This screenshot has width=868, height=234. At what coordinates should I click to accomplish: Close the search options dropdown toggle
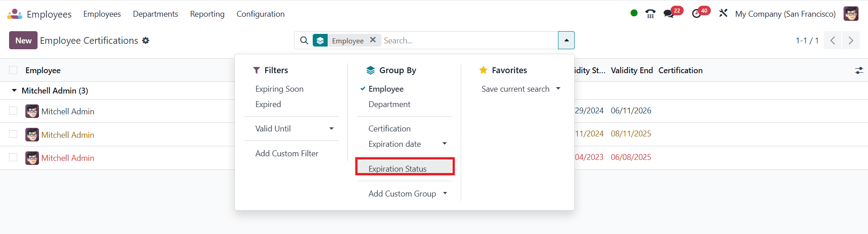coord(566,40)
